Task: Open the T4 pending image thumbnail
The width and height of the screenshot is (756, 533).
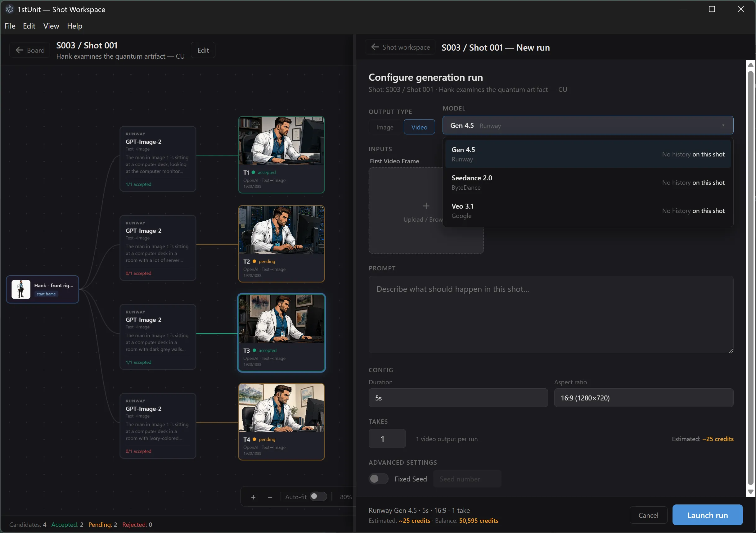Action: (281, 408)
